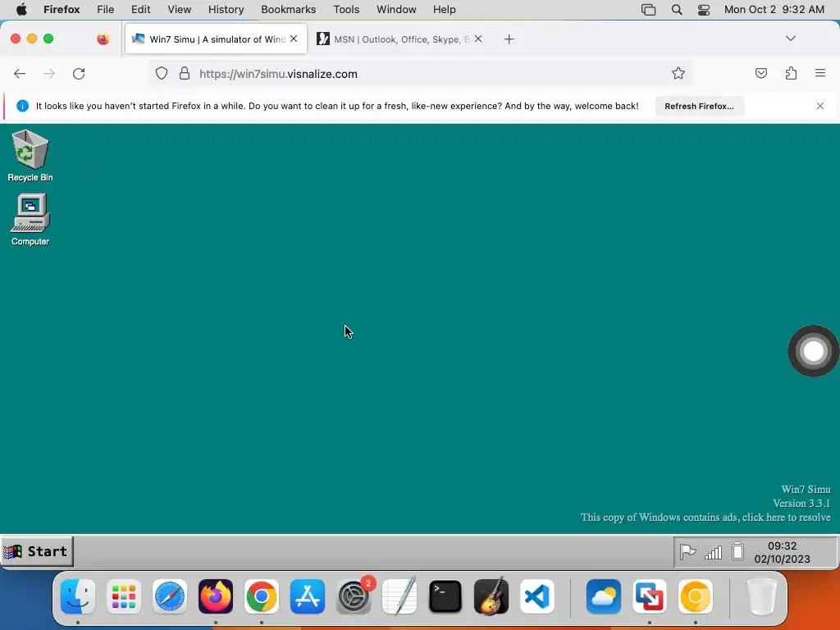Click the Action Center flag tray icon
Image resolution: width=840 pixels, height=630 pixels.
(687, 552)
